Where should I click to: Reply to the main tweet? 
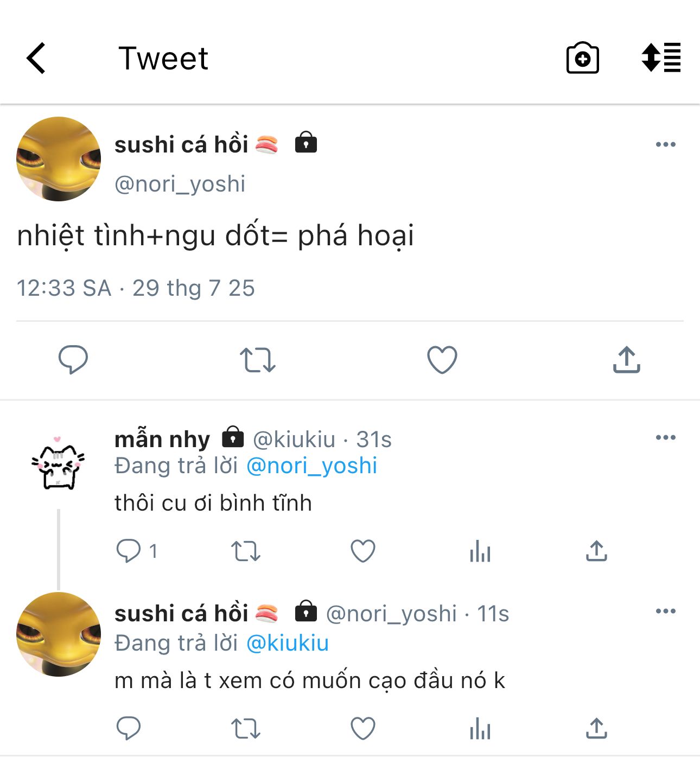73,359
